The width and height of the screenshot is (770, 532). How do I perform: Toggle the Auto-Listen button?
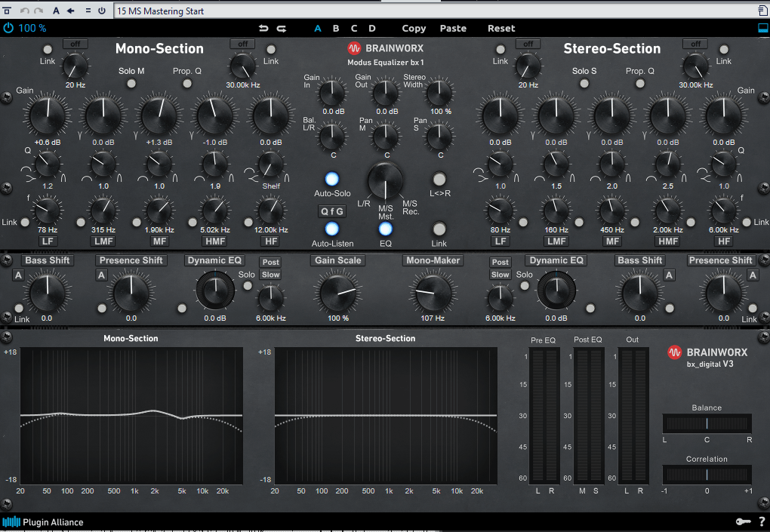tap(331, 229)
